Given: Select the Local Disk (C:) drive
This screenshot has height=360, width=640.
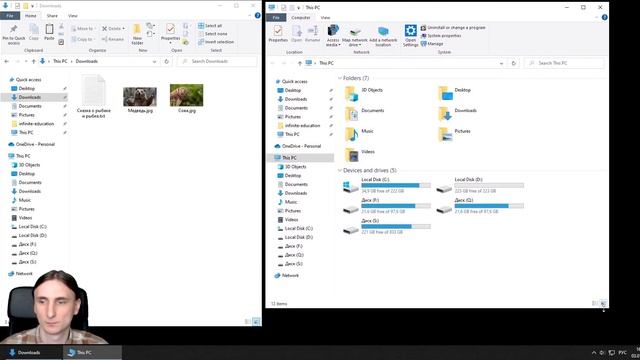Looking at the screenshot, I should click(x=386, y=185).
